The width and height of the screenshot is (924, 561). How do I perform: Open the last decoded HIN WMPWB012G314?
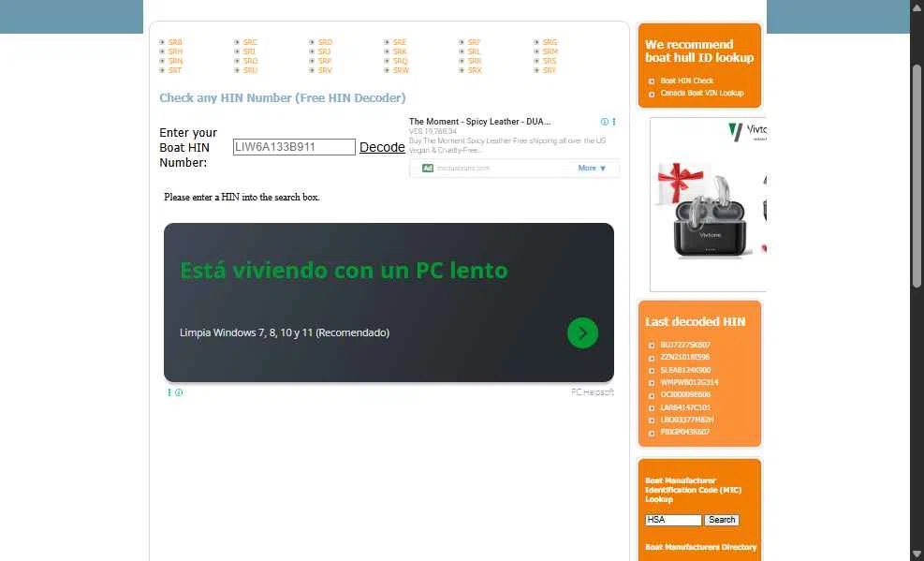(689, 382)
